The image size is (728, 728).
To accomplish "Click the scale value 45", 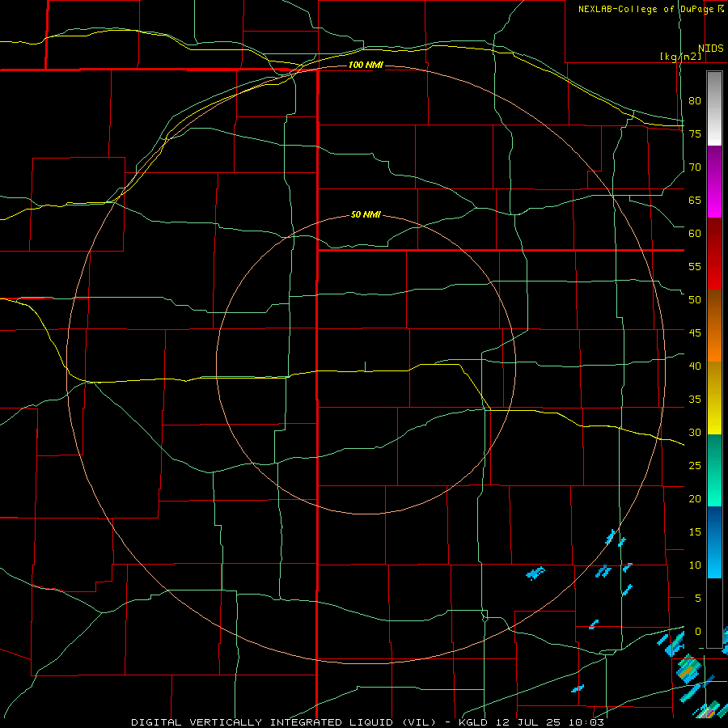I will click(695, 333).
